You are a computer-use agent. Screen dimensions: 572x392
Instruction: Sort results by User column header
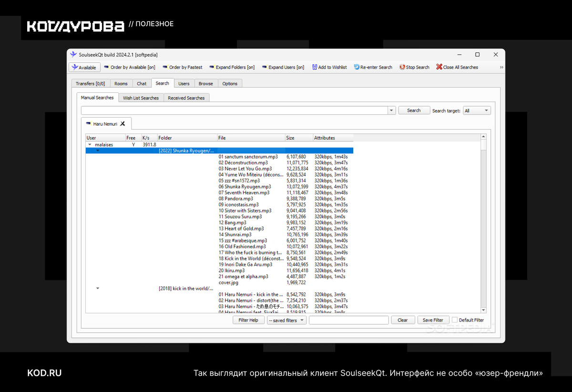tap(105, 138)
